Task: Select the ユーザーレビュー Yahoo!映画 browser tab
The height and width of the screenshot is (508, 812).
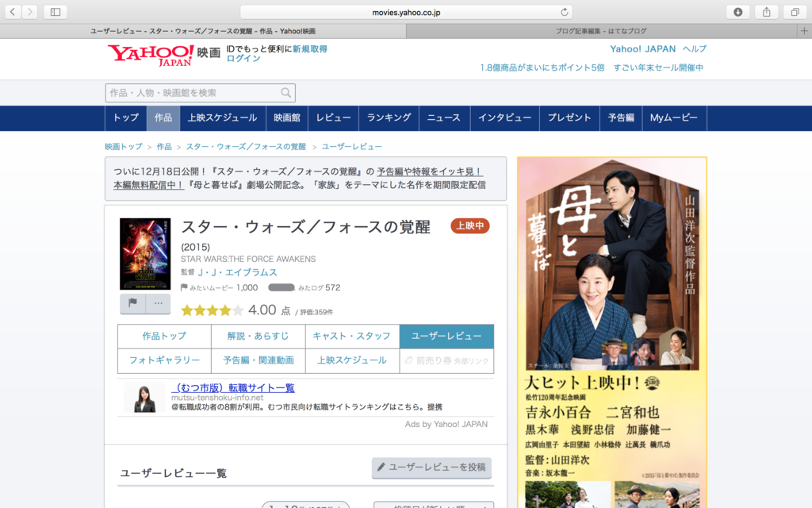Action: pyautogui.click(x=203, y=31)
